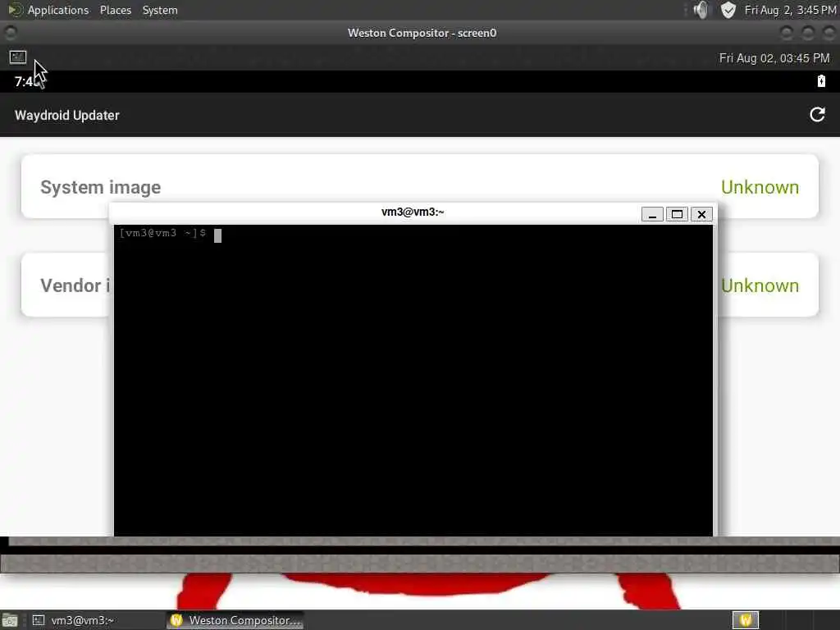Open the Places menu

coord(115,10)
